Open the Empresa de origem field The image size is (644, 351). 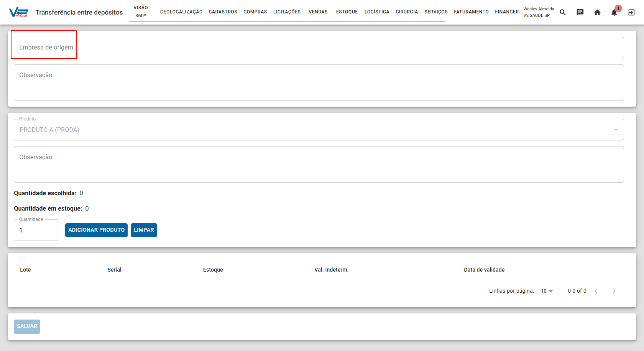click(x=319, y=48)
